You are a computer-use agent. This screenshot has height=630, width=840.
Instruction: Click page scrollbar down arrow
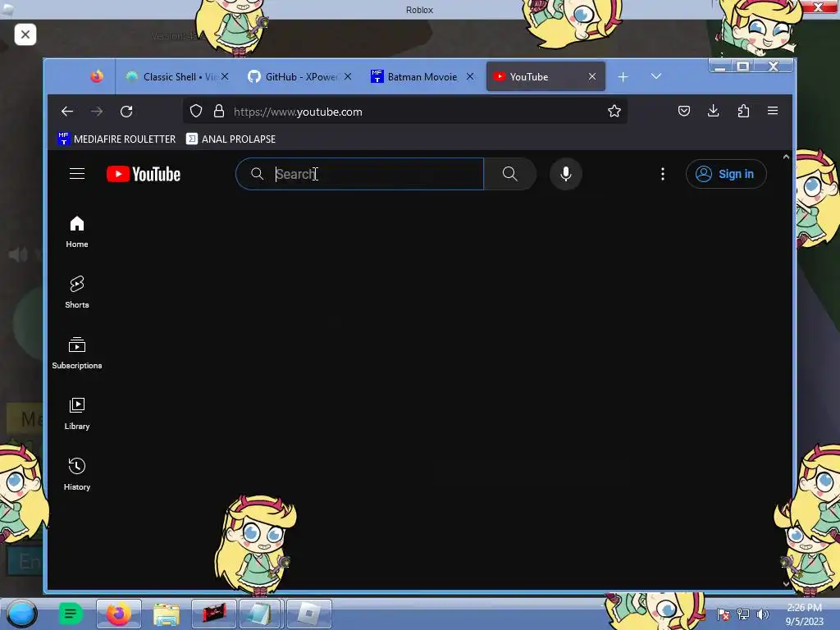(x=786, y=583)
